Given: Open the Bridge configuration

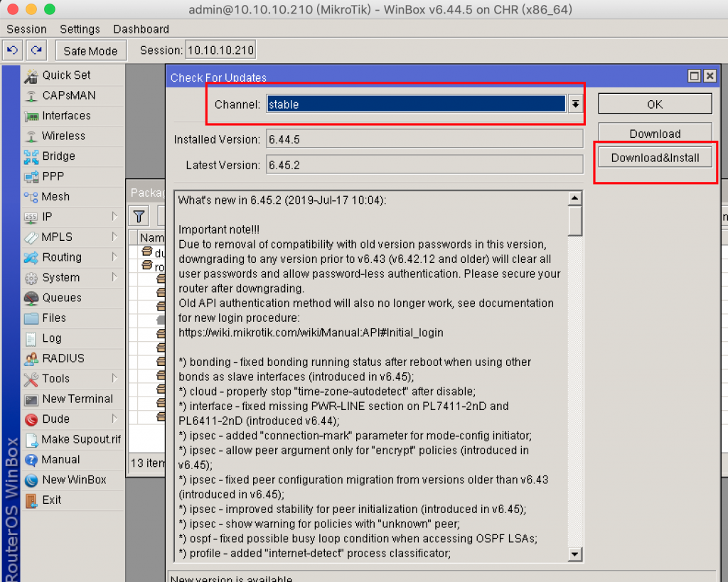Looking at the screenshot, I should pyautogui.click(x=73, y=156).
